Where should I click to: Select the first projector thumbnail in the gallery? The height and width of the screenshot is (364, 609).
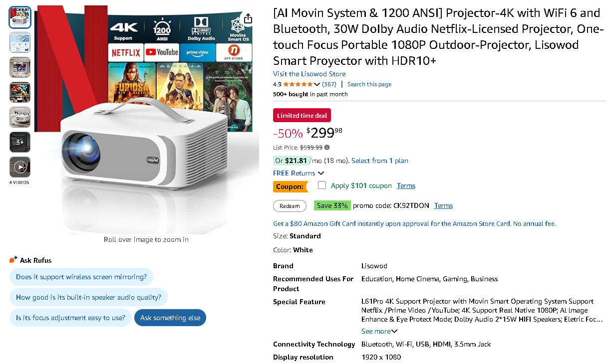[x=19, y=17]
